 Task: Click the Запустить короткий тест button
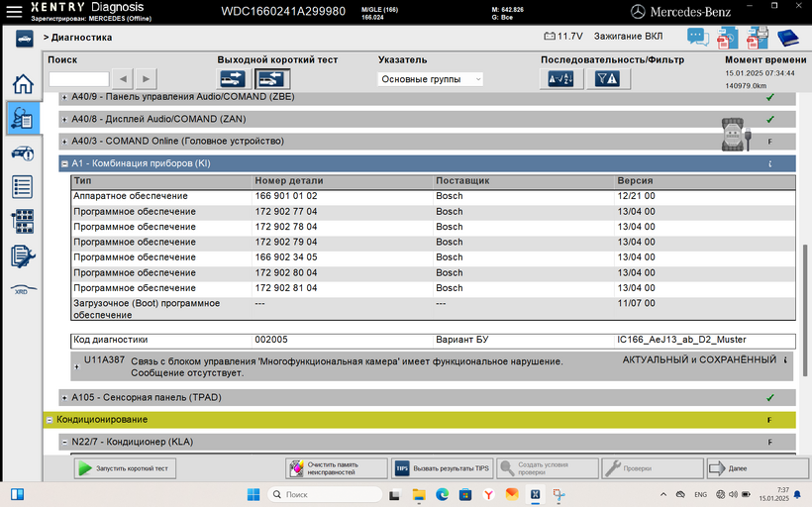pos(125,468)
